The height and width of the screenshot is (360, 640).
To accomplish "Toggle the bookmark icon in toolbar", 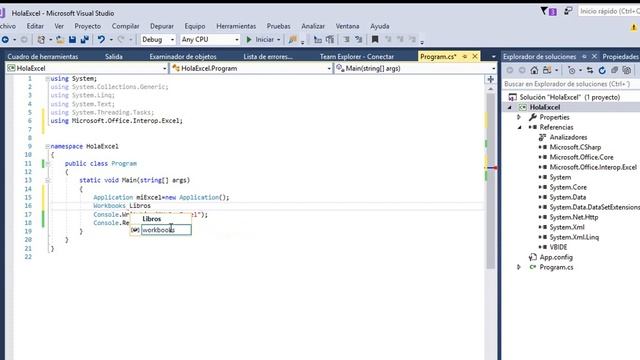I will point(375,40).
